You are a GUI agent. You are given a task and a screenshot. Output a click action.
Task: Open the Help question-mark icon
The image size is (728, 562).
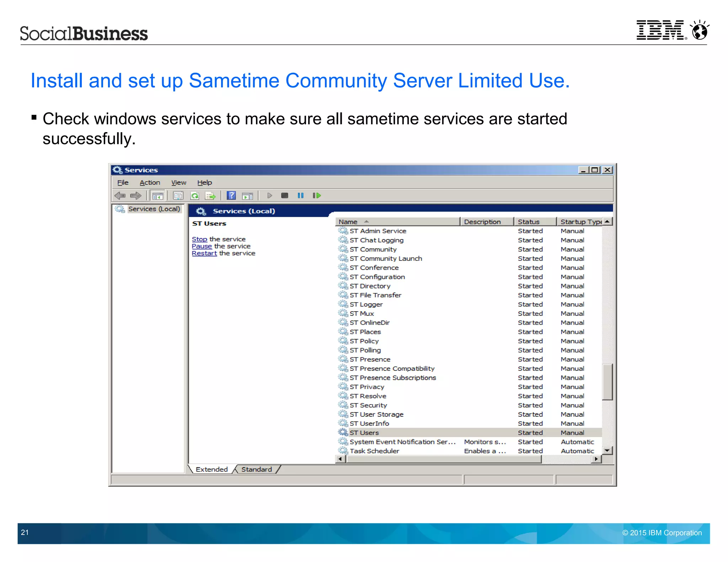click(x=231, y=195)
